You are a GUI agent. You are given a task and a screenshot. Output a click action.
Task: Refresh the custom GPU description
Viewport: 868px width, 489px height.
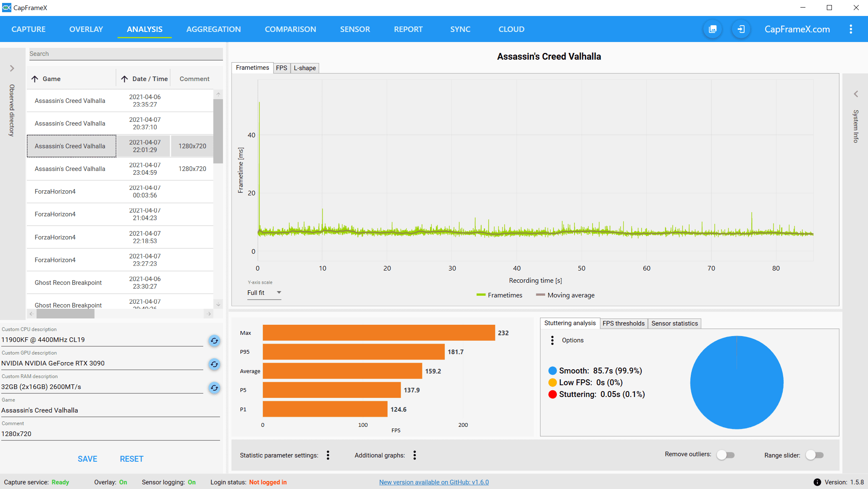point(214,364)
